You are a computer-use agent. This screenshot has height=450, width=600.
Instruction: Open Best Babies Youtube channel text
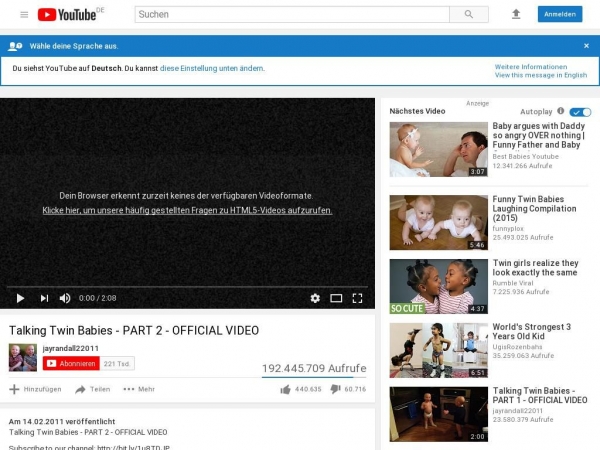tap(525, 157)
